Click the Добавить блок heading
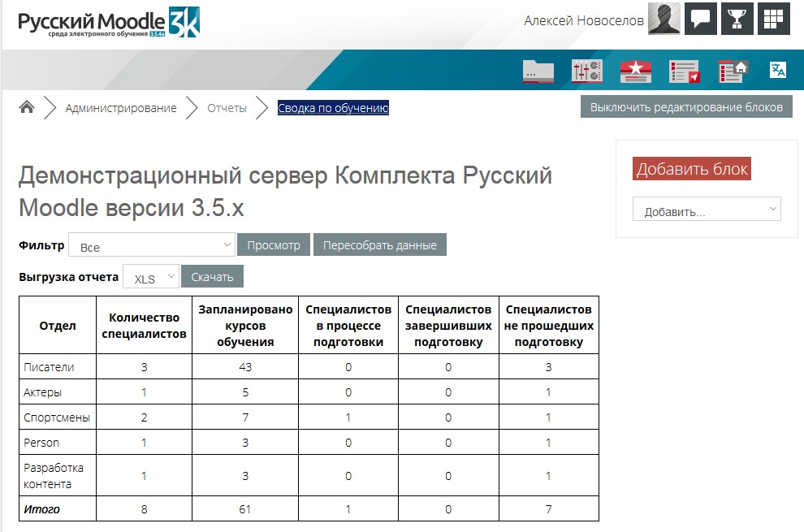Screen dimensions: 804x532 click(692, 169)
